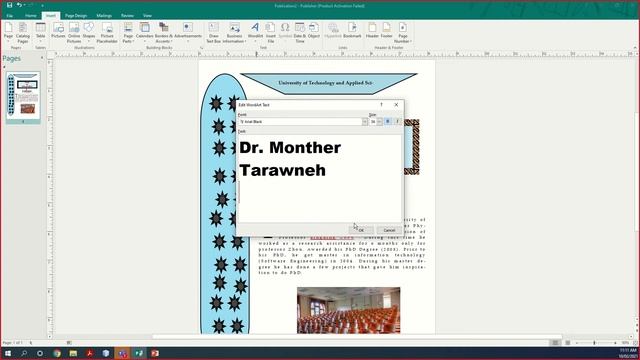Open the Borders & Accents gallery
This screenshot has width=640, height=360.
164,32
